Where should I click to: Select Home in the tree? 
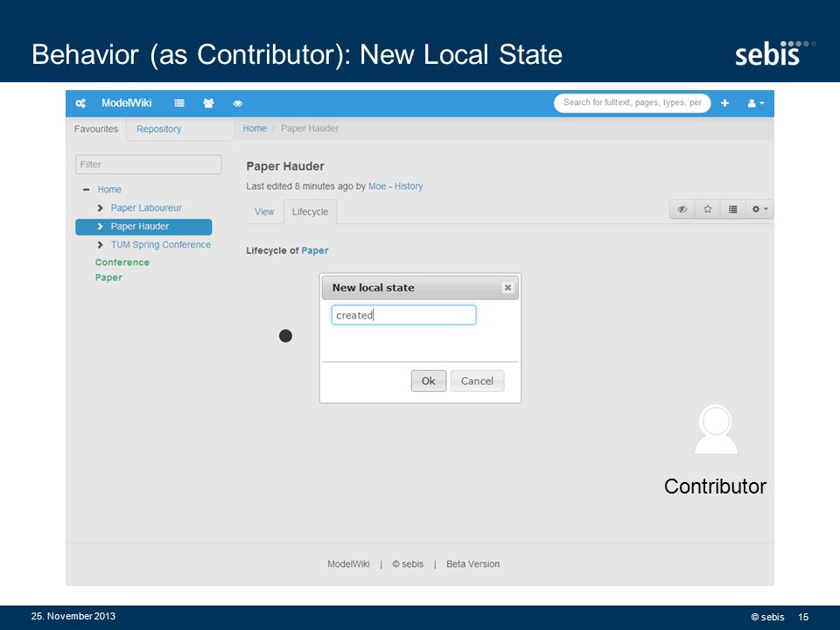(109, 190)
